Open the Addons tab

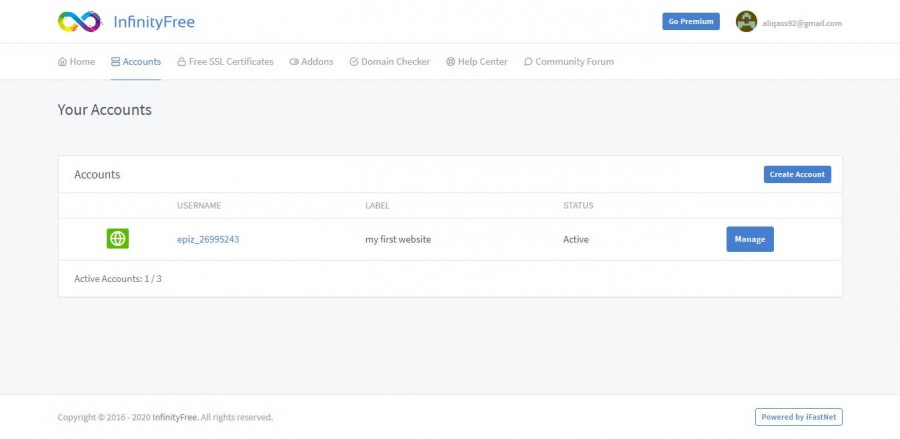point(311,61)
